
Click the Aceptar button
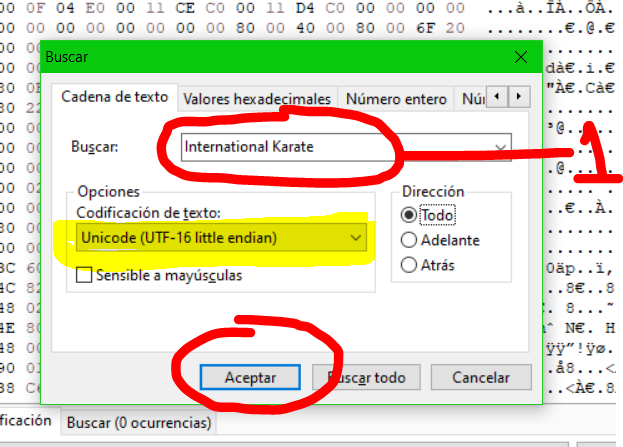coord(250,377)
